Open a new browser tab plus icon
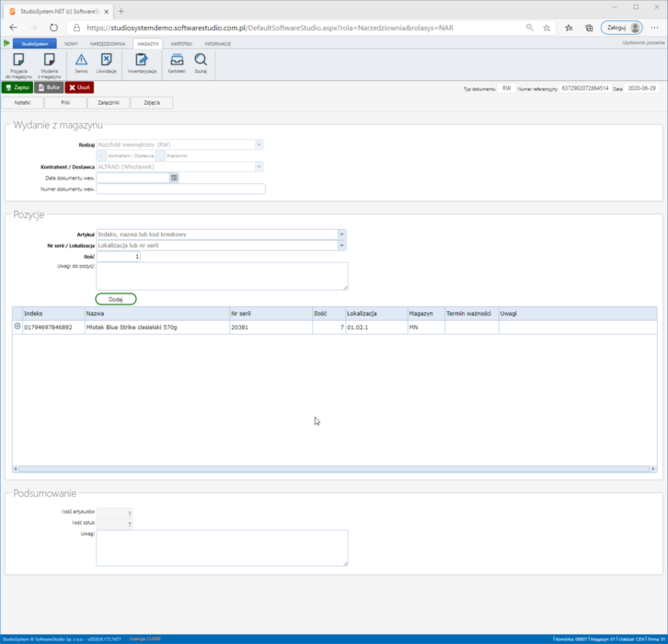The image size is (668, 644). pos(121,11)
